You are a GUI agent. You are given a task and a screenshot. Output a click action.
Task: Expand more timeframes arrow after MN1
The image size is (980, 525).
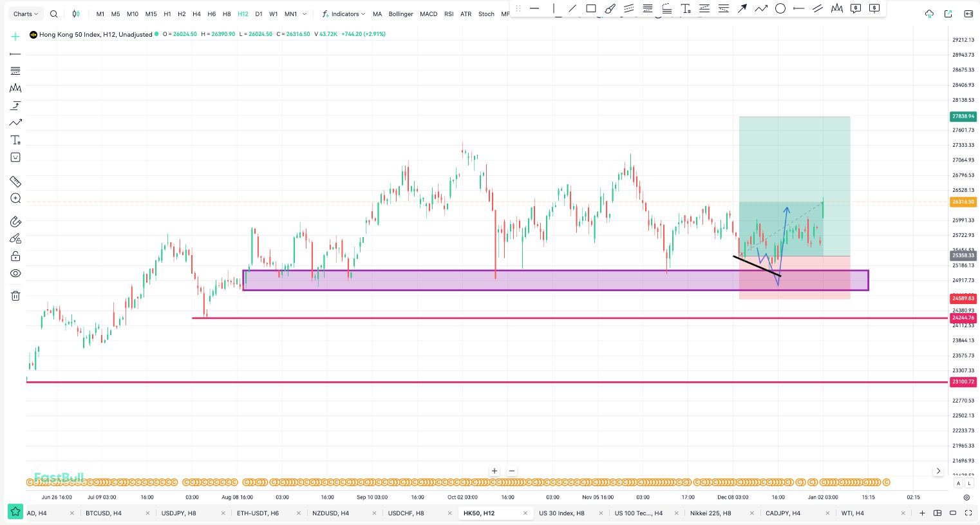pos(305,14)
